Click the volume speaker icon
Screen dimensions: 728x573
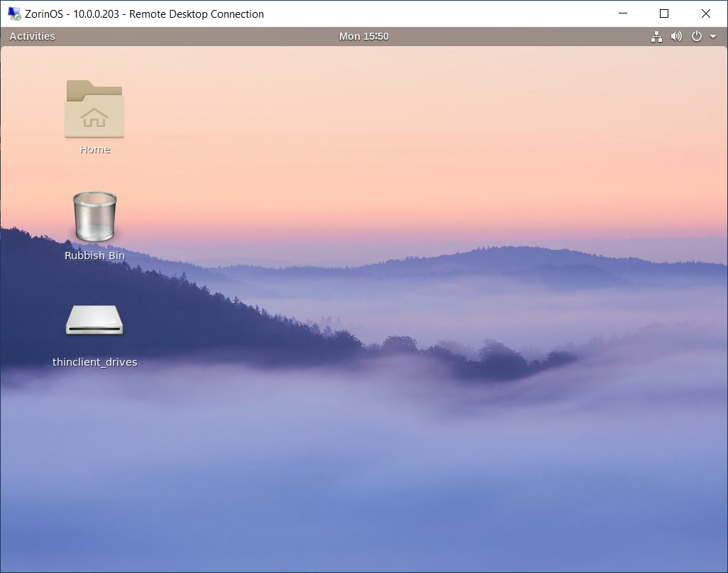click(x=676, y=36)
